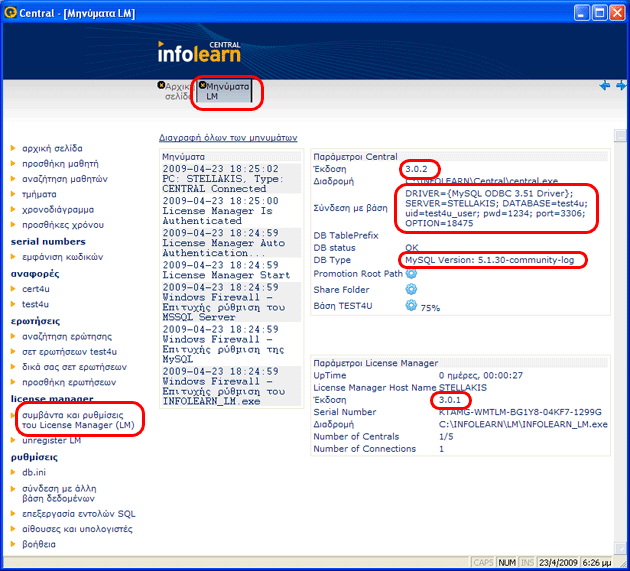Click the right blue navigation arrow
This screenshot has width=630, height=571.
click(x=621, y=85)
